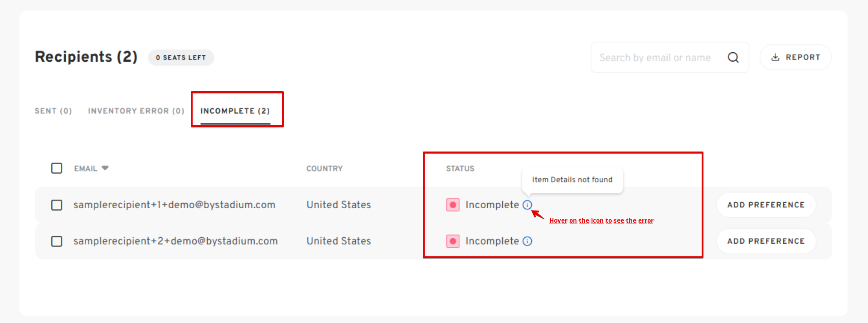Select the Incomplete (2) tab
The width and height of the screenshot is (868, 323).
point(235,111)
